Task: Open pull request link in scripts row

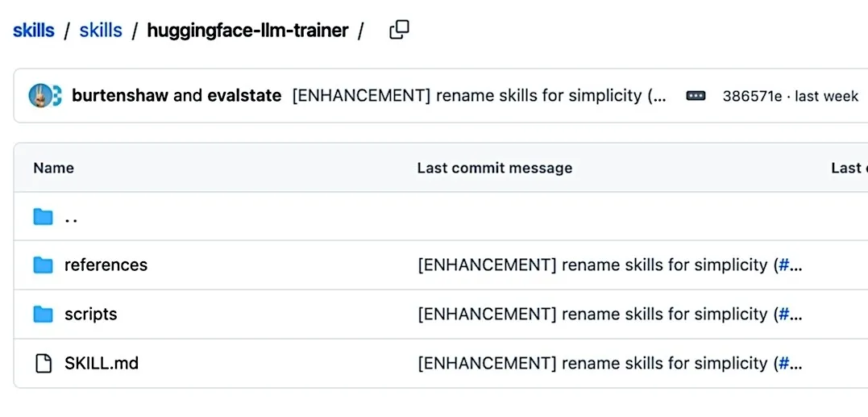Action: click(791, 315)
